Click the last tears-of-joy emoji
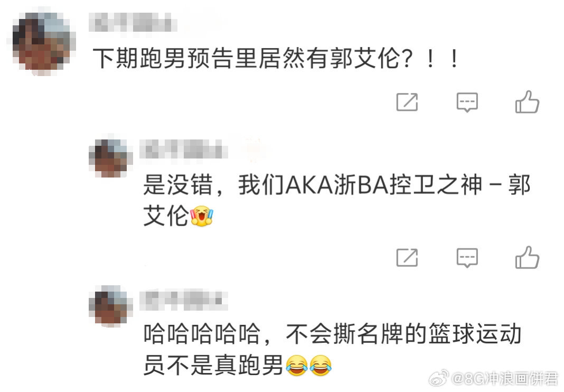This screenshot has width=564, height=392. (x=321, y=365)
